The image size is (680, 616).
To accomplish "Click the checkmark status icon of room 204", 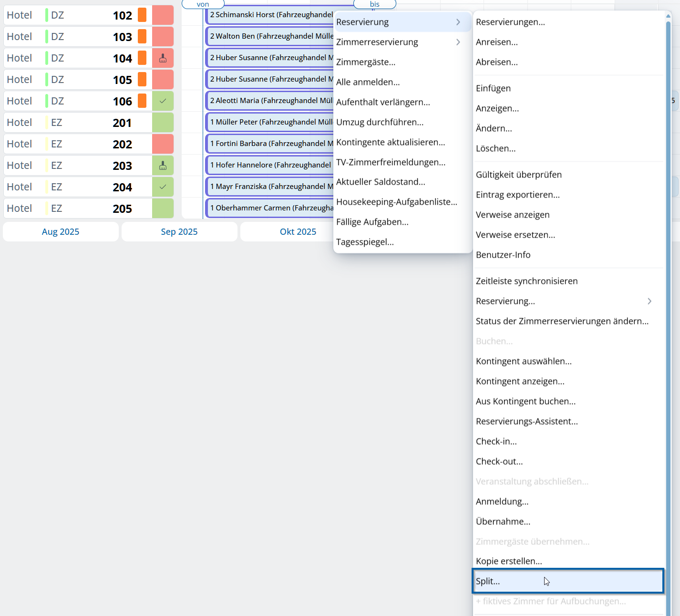I will pos(163,187).
